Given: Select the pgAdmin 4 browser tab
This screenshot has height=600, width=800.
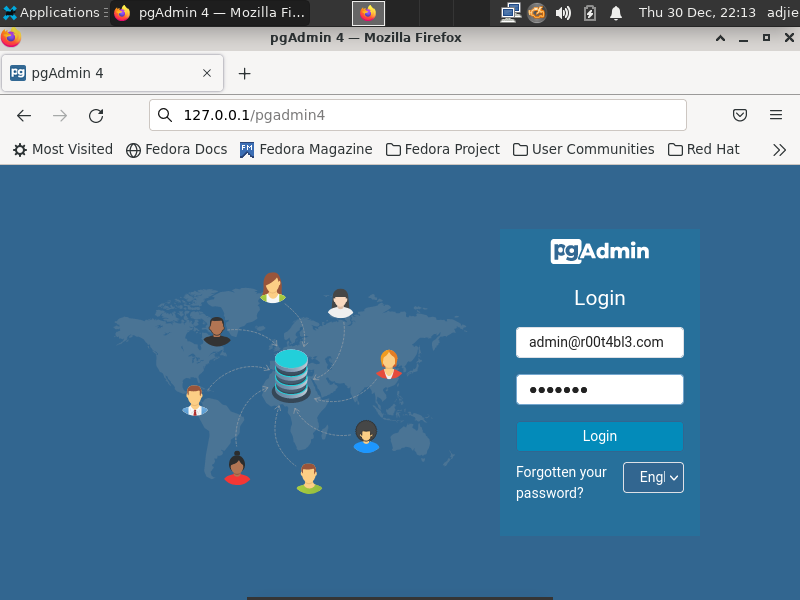Looking at the screenshot, I should point(112,73).
